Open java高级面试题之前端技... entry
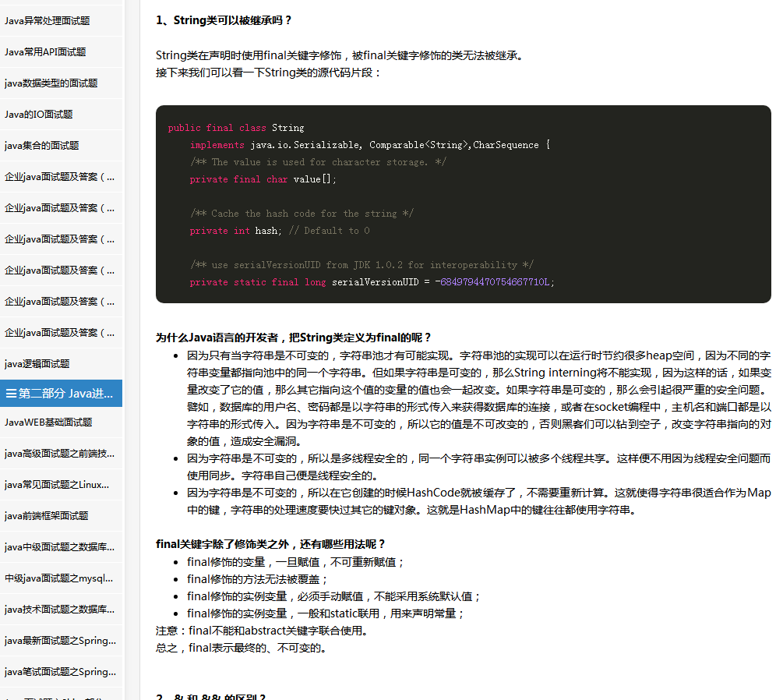783x700 pixels. click(59, 454)
